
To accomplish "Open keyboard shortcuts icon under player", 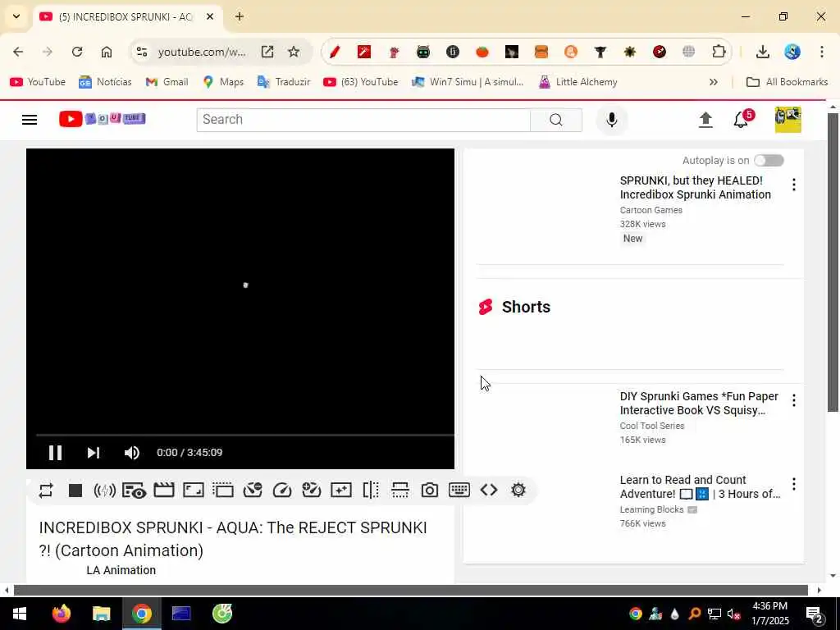I will pyautogui.click(x=459, y=491).
